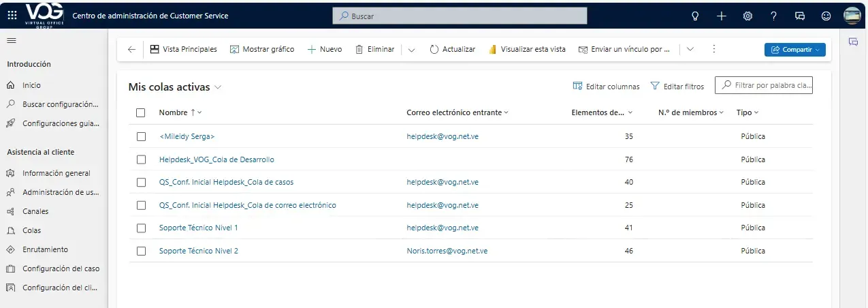
Task: Open the Tipo column header dropdown
Action: click(x=748, y=112)
